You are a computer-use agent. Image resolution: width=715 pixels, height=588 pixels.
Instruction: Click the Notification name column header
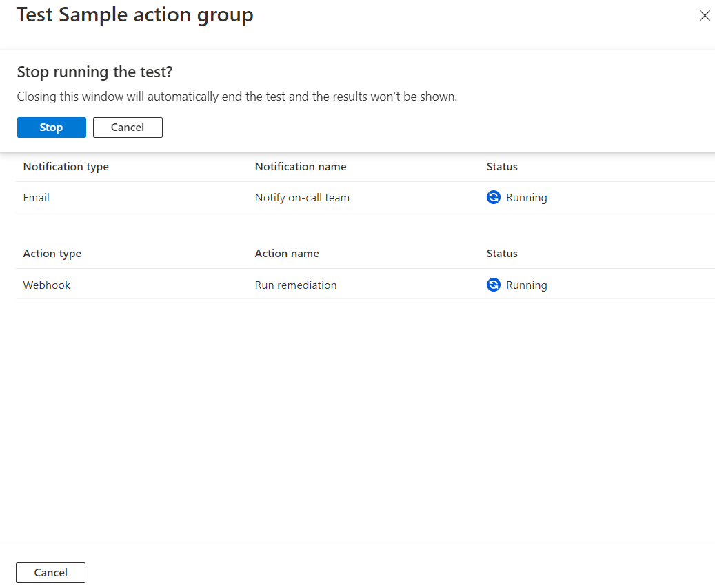coord(301,167)
